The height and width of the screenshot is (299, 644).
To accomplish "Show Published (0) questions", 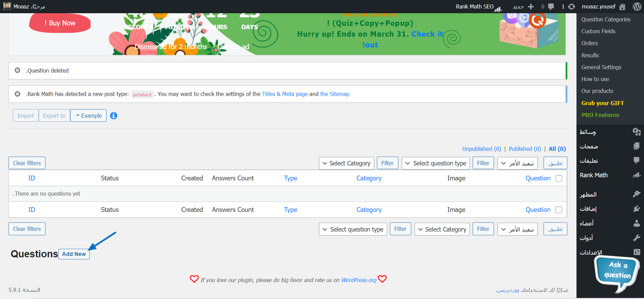I will point(525,149).
